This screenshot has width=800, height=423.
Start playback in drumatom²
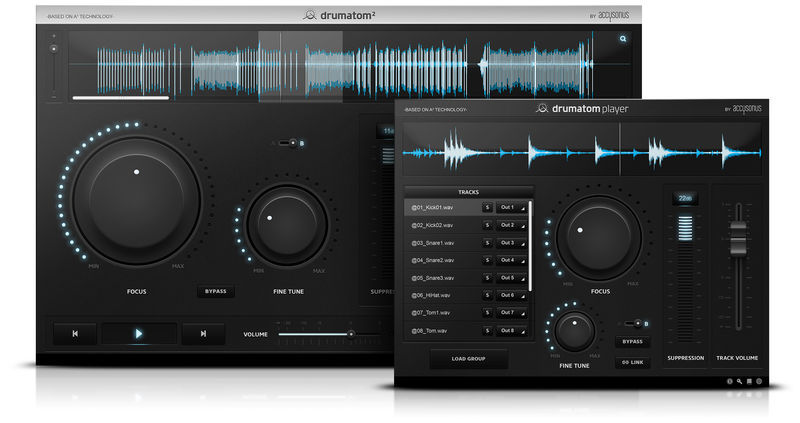(x=139, y=334)
